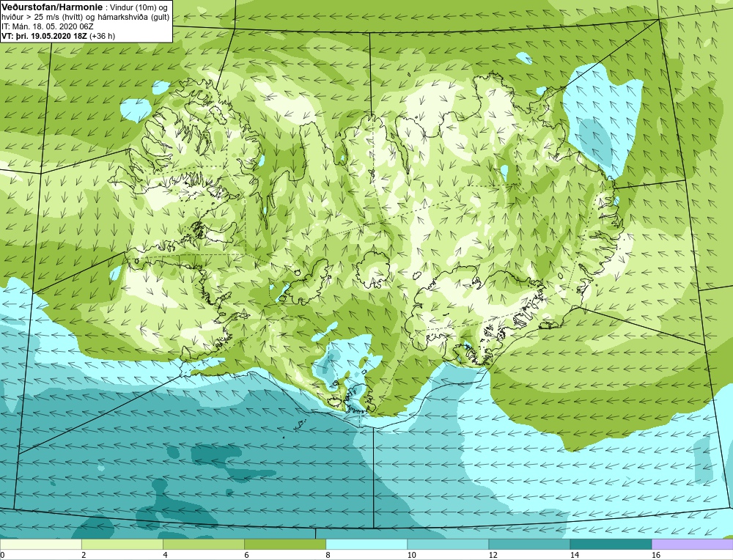This screenshot has width=733, height=560.
Task: Click the legend scale label "10"
Action: 411,555
